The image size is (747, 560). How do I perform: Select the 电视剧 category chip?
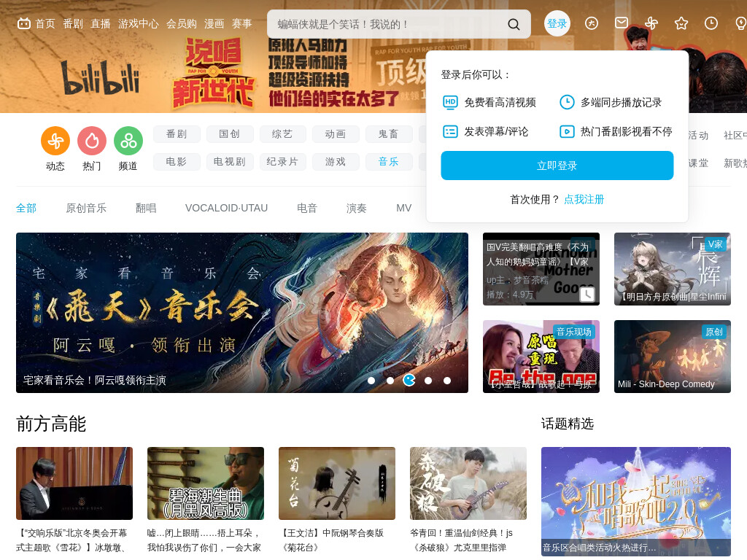coord(230,162)
